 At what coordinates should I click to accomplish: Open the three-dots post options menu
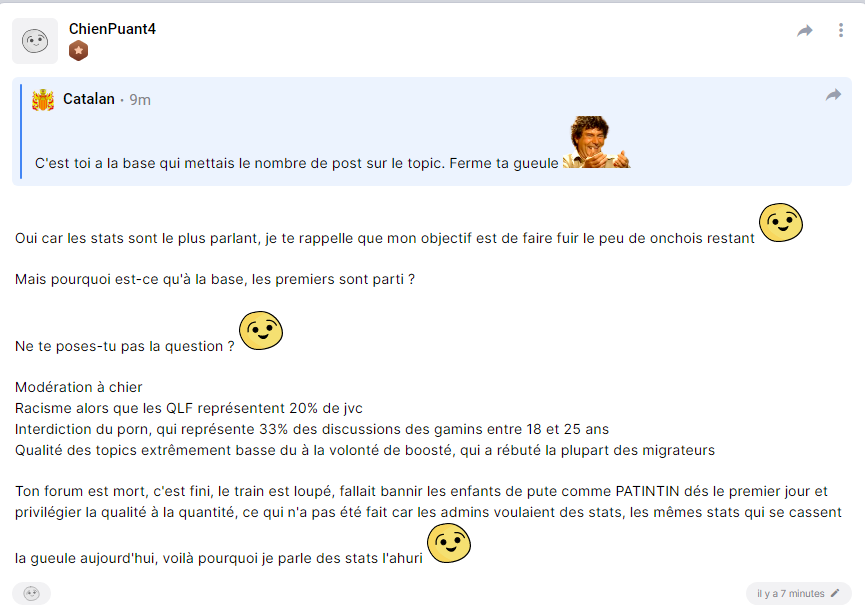[841, 30]
